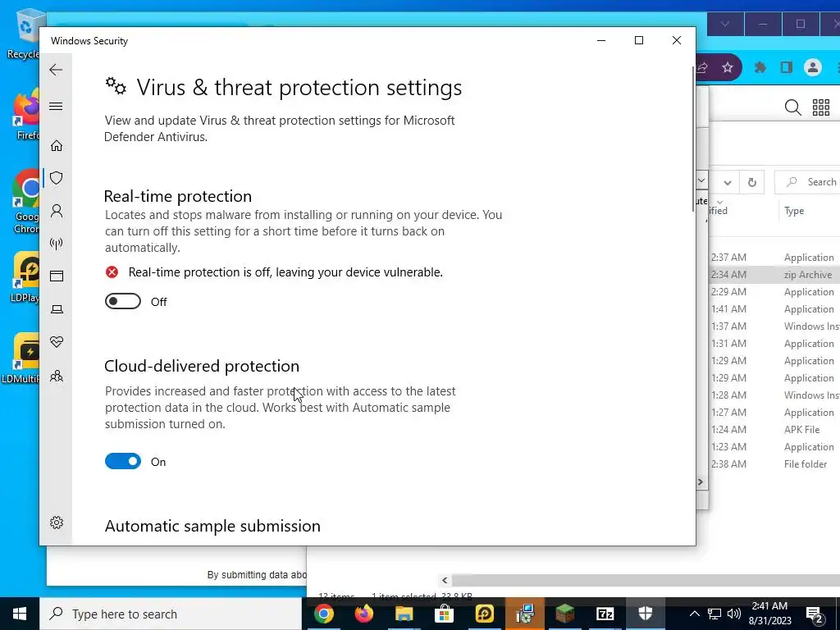Select the LDPlayer desktop shortcut
The image size is (840, 630).
25,277
